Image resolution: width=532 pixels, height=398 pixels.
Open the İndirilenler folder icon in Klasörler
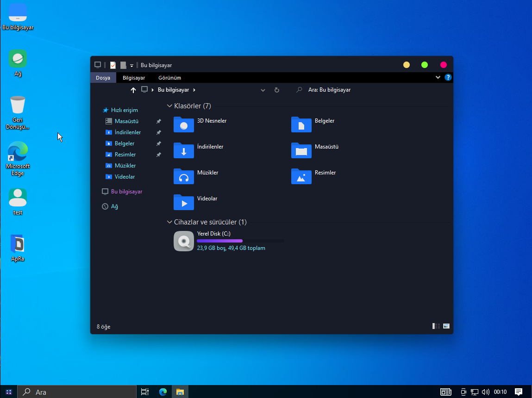pyautogui.click(x=183, y=150)
